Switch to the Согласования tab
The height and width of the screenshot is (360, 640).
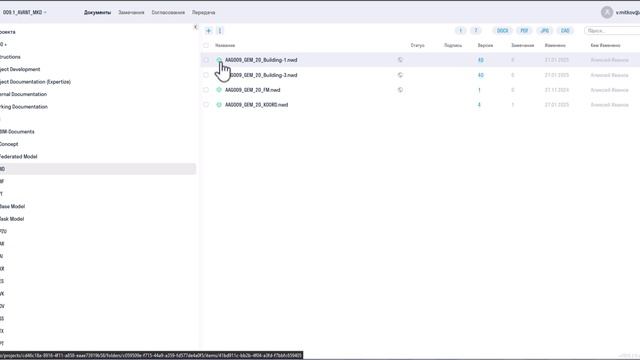pyautogui.click(x=168, y=13)
